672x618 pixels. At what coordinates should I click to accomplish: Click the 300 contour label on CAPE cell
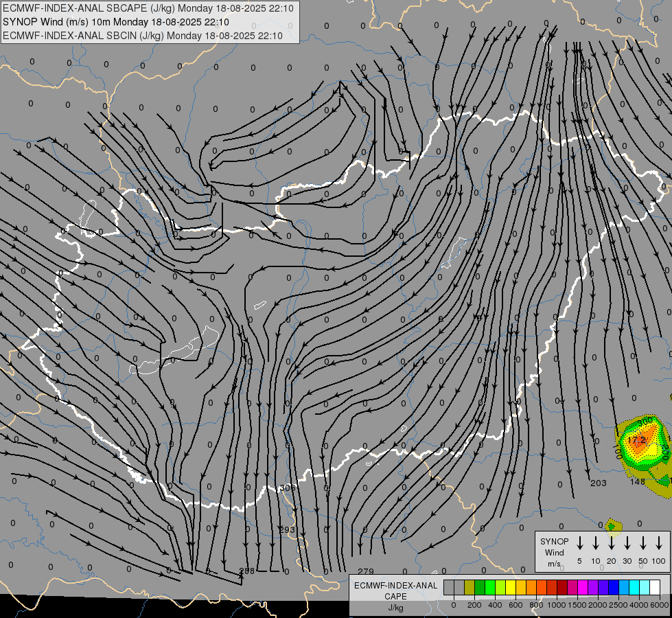coord(645,422)
